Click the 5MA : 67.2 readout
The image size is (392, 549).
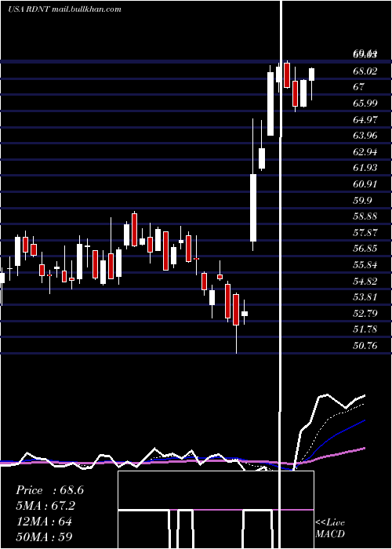[45, 506]
